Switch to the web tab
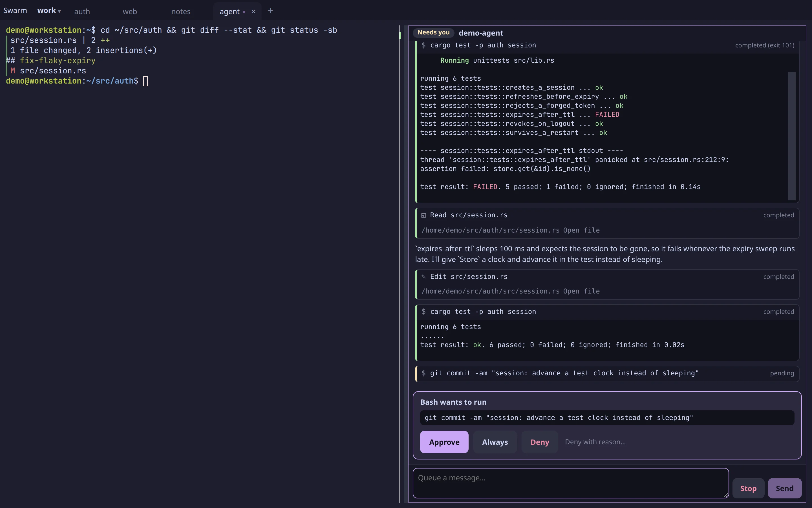812x508 pixels. pyautogui.click(x=129, y=11)
